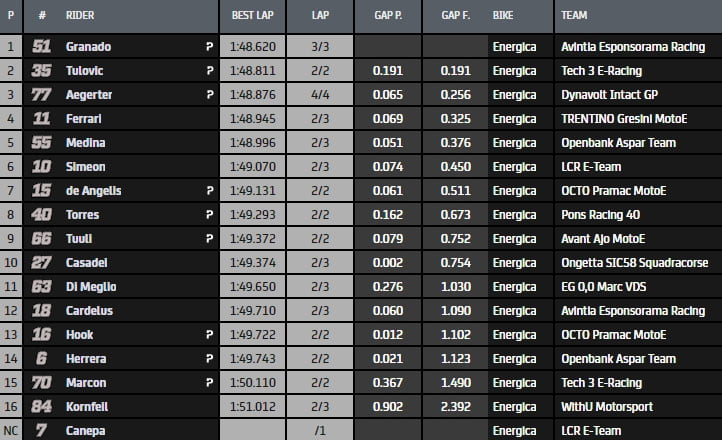Click the number 35 badge for Tulovic
722x440 pixels.
click(42, 71)
